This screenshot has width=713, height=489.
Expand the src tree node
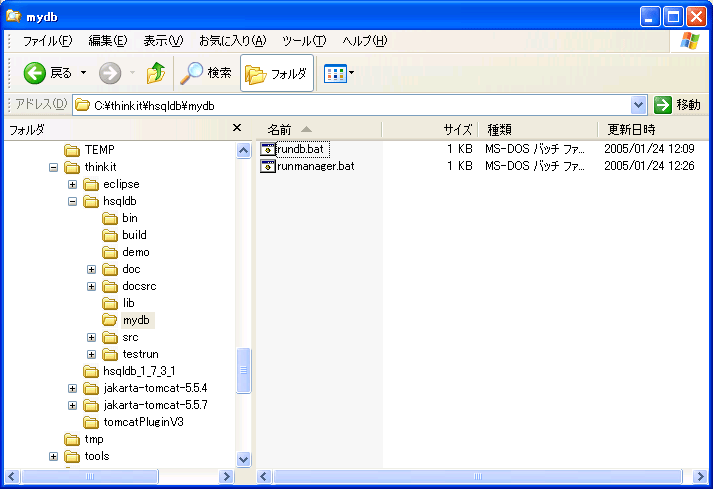tap(91, 338)
